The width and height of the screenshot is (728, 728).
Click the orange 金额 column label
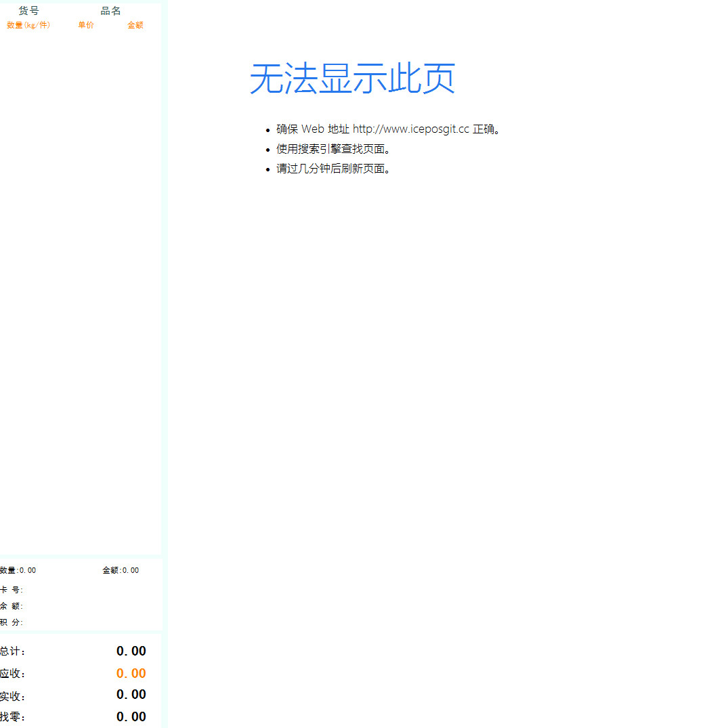tap(135, 25)
